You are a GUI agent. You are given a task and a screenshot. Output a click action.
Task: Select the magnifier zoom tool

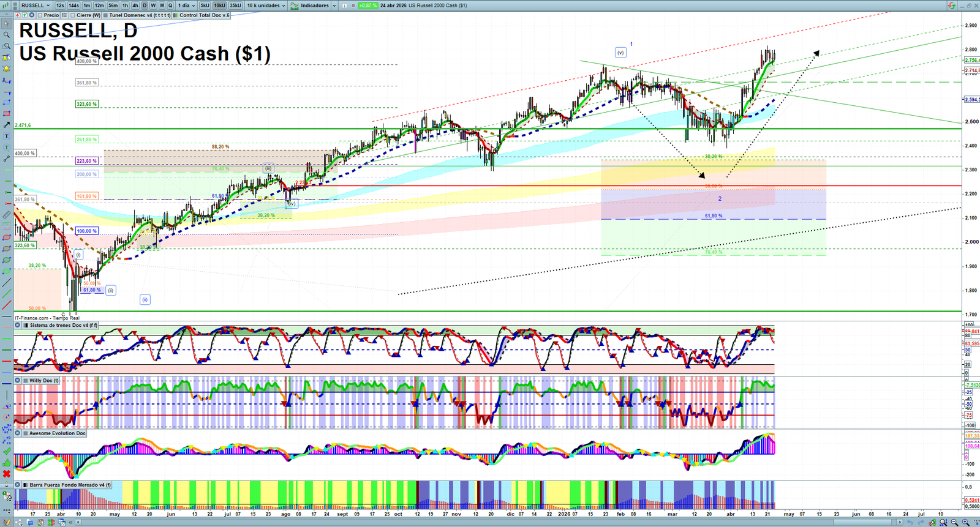7,35
